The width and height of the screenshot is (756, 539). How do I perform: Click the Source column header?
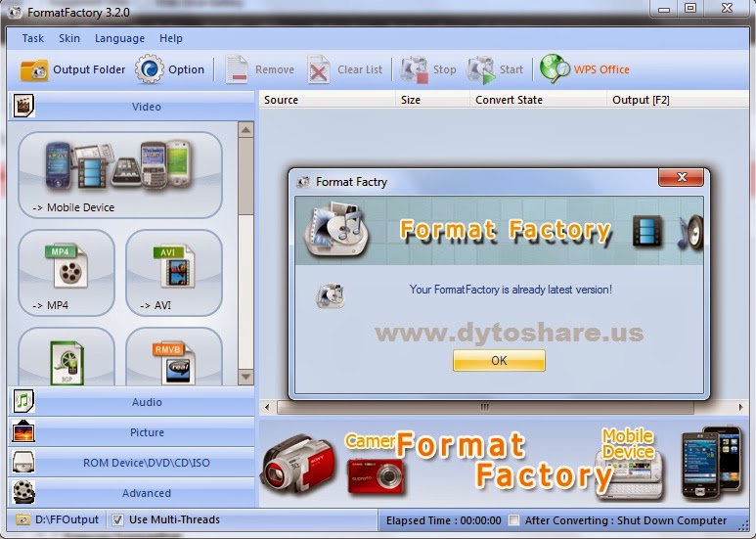point(328,100)
